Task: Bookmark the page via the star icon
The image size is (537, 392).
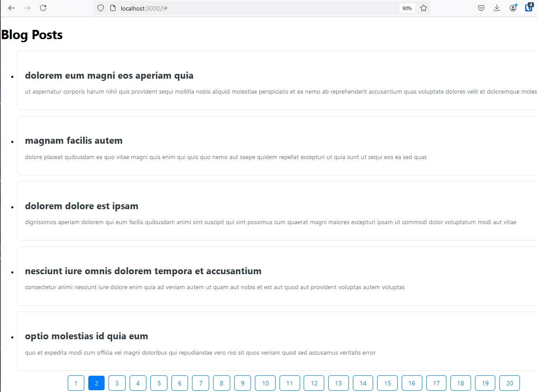Action: point(423,8)
